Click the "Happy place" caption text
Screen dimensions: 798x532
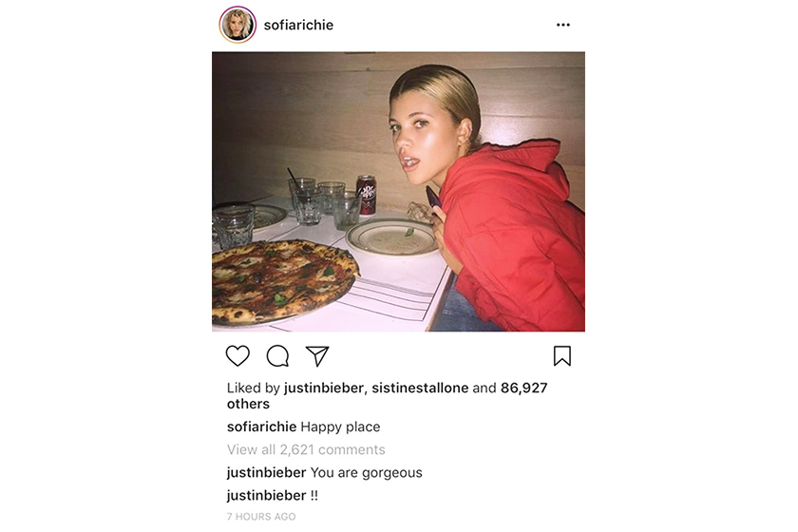point(340,427)
